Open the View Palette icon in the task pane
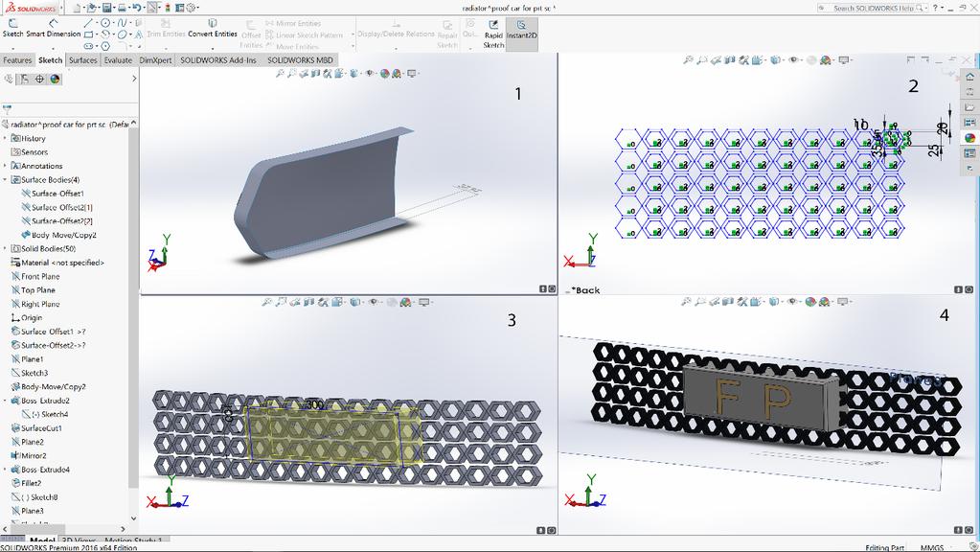 969,123
